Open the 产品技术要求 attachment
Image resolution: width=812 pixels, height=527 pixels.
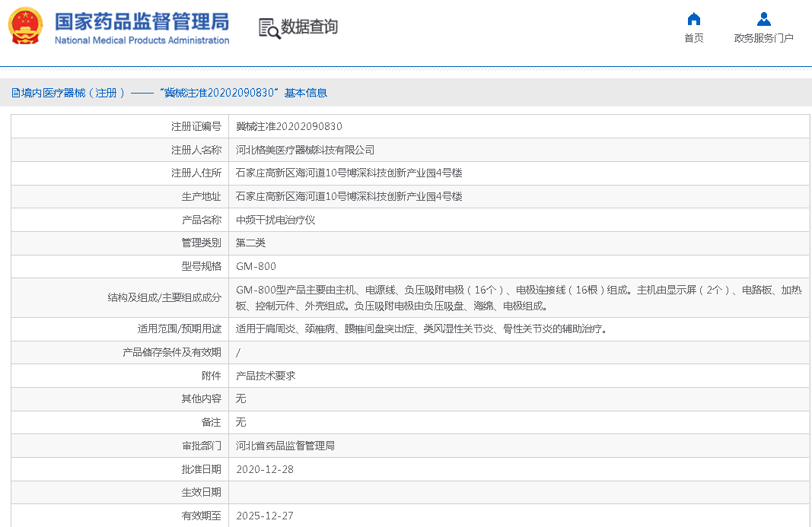click(265, 376)
